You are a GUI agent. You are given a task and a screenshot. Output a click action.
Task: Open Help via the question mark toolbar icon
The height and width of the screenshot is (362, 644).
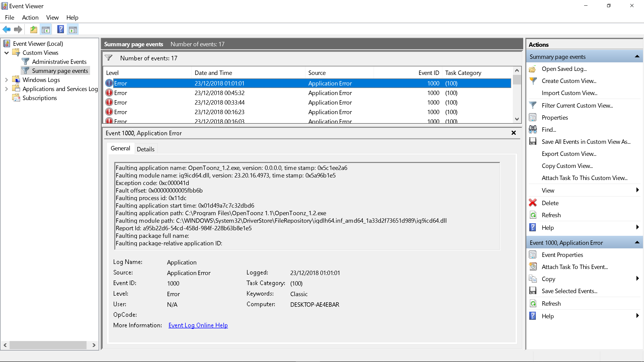tap(61, 29)
